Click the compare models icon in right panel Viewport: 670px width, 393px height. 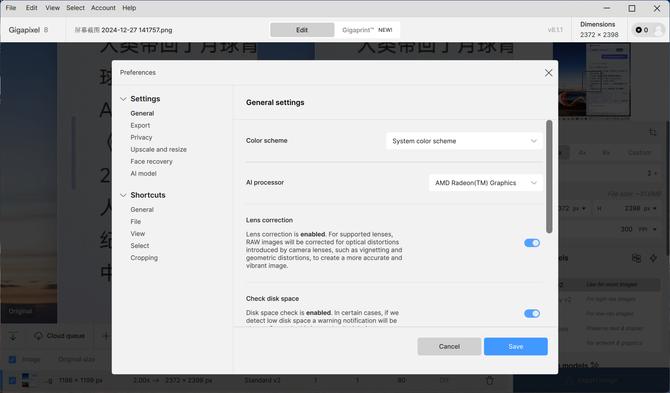pyautogui.click(x=636, y=258)
